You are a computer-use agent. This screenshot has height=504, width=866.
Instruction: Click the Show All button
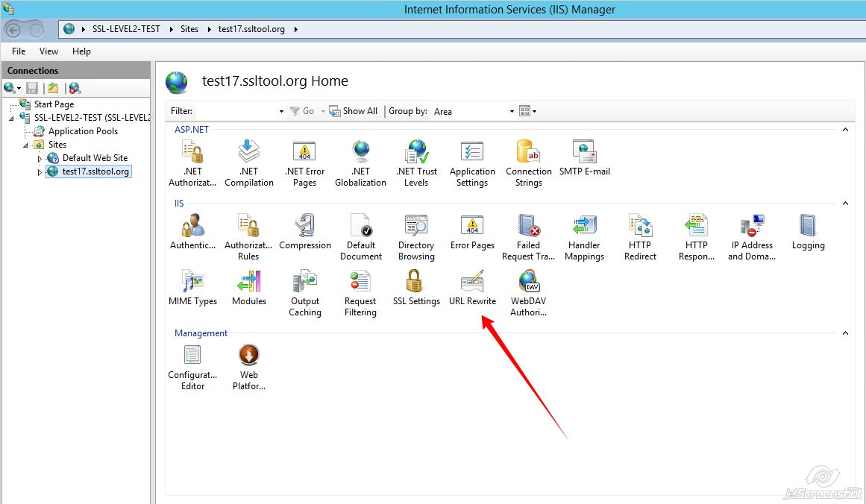[x=354, y=111]
